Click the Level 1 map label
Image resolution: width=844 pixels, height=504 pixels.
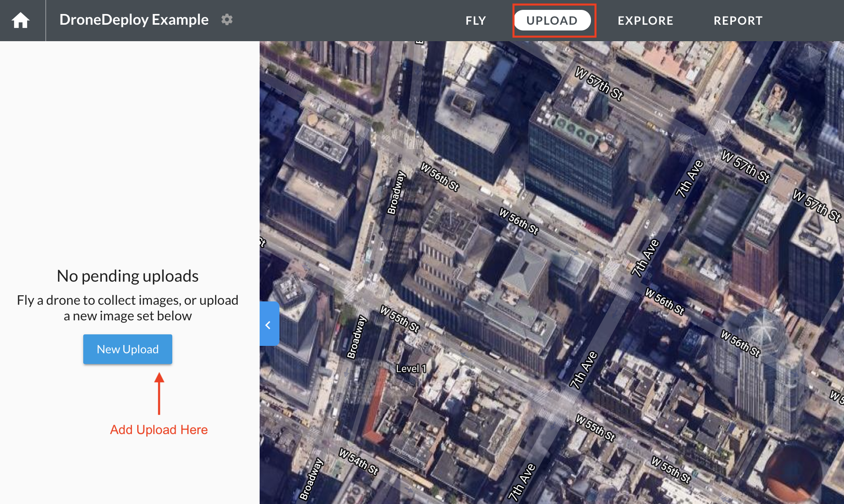tap(410, 369)
